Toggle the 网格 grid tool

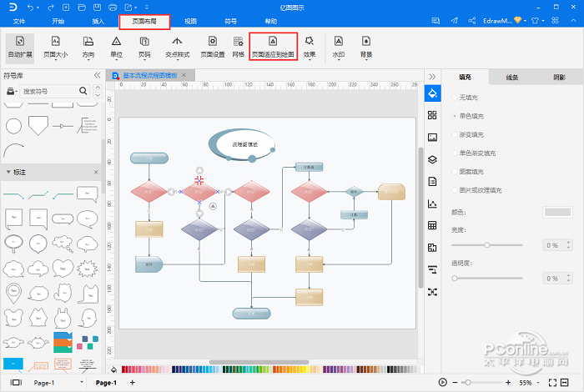pos(239,47)
